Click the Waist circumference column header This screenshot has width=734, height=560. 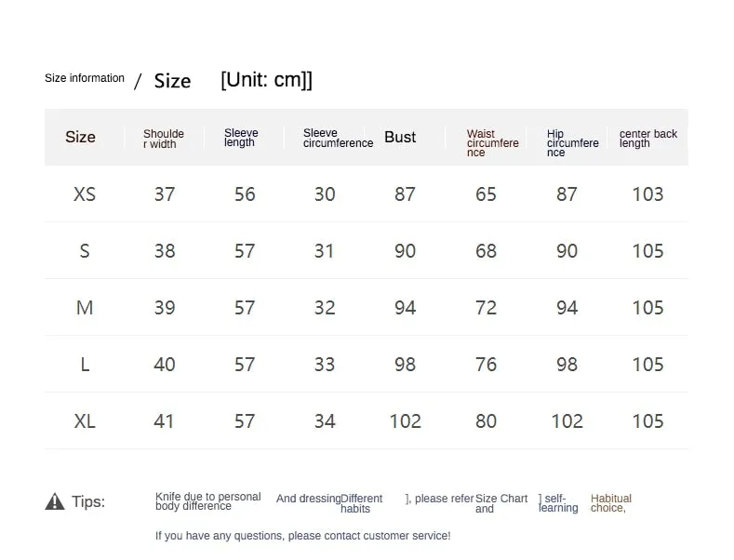tap(492, 143)
